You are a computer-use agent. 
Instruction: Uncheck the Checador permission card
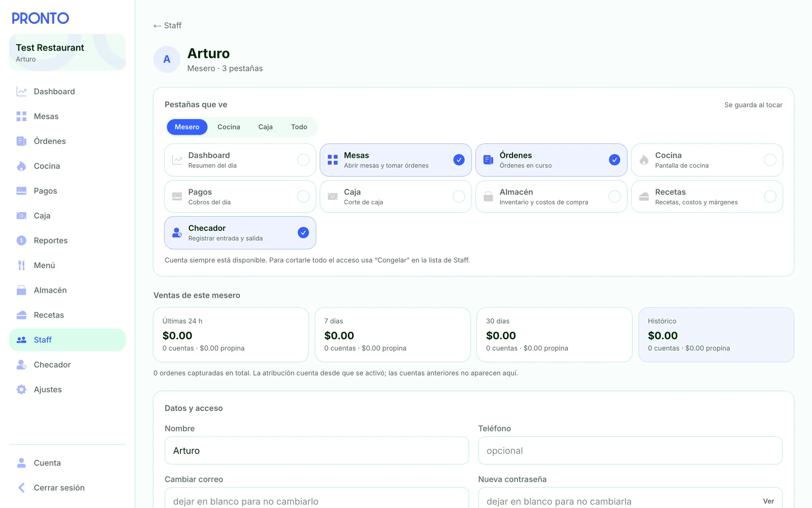(240, 232)
